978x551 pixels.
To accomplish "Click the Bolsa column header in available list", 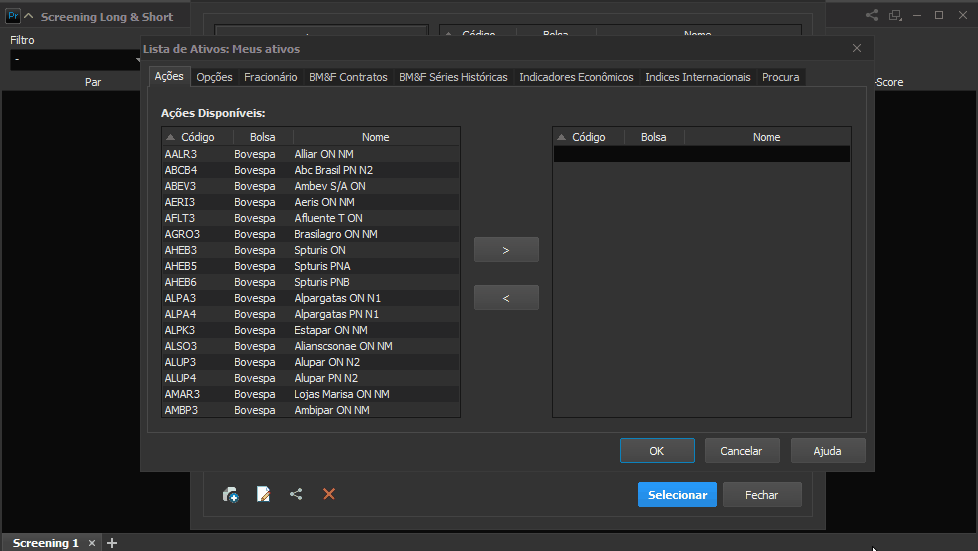I will 263,137.
